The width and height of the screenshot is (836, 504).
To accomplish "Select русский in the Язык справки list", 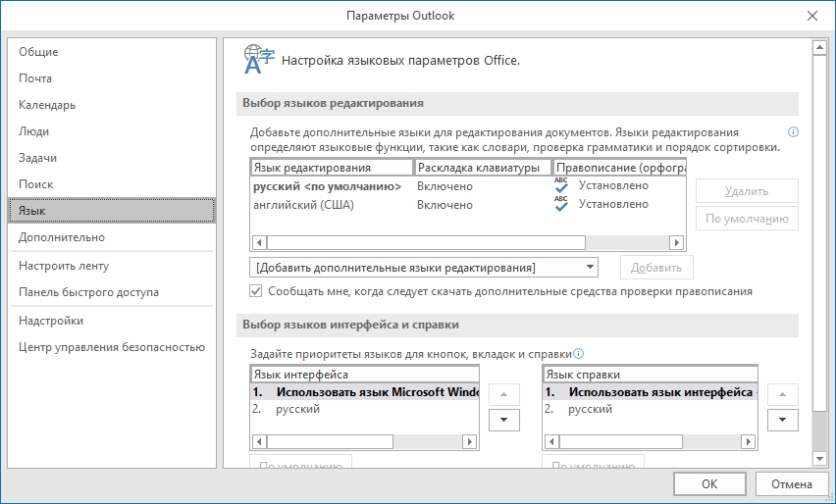I will tap(650, 409).
